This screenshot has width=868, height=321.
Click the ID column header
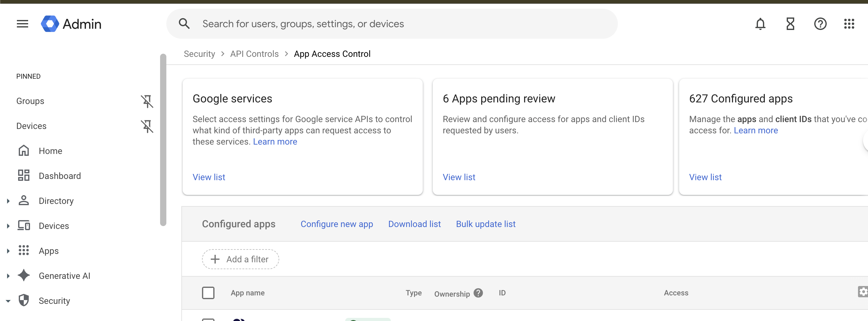pyautogui.click(x=502, y=293)
